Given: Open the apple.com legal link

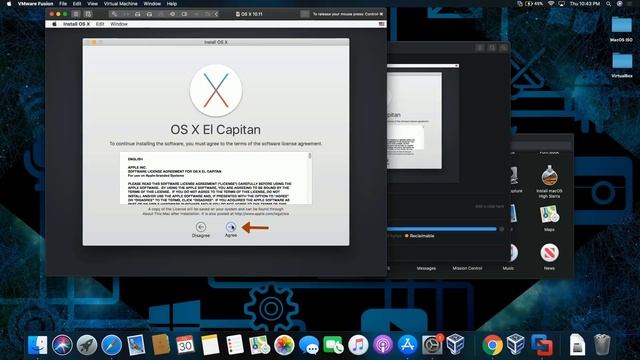Looking at the screenshot, I should 262,213.
